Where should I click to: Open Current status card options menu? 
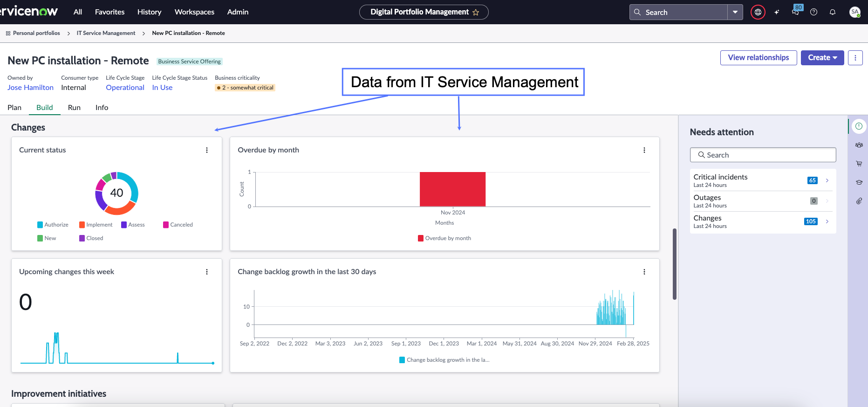pos(207,150)
